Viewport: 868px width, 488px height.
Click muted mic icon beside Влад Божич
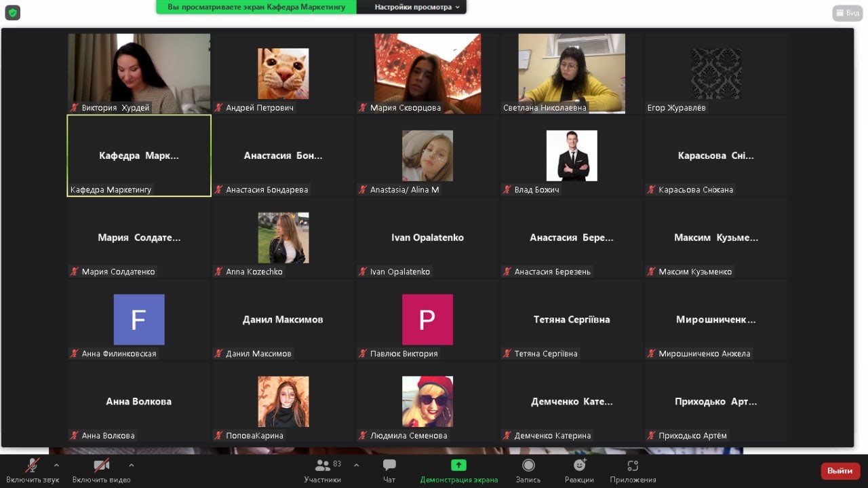(508, 190)
